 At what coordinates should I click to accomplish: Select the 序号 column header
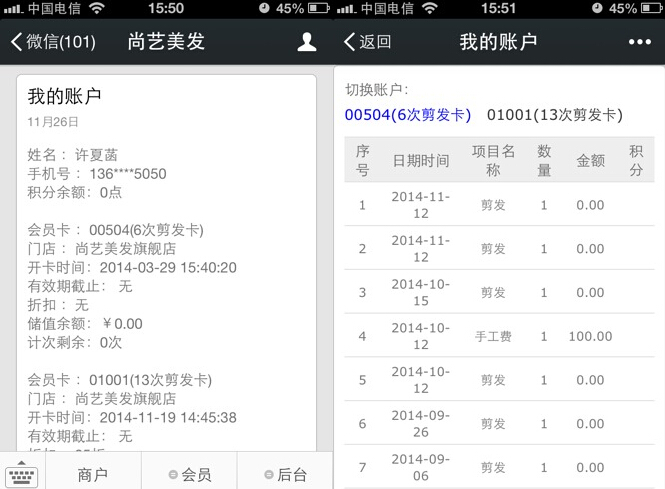(x=362, y=160)
